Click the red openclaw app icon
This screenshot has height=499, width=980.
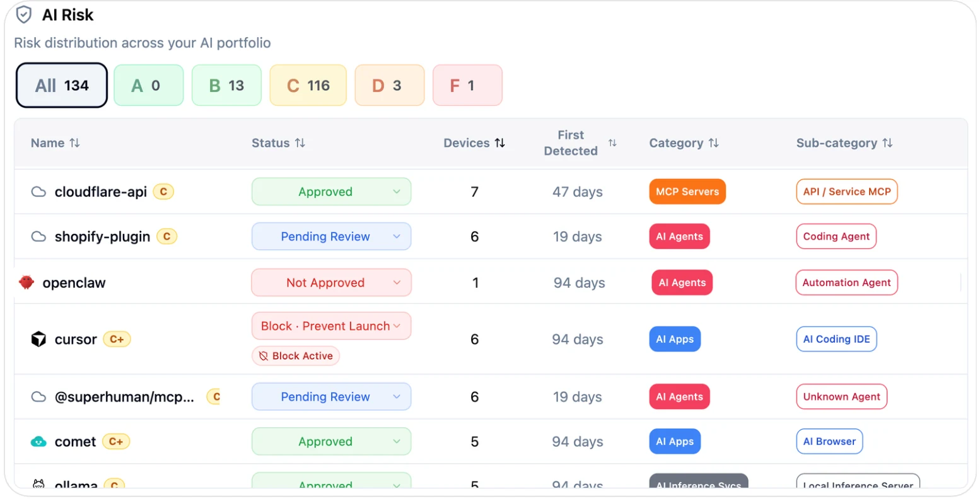[26, 282]
